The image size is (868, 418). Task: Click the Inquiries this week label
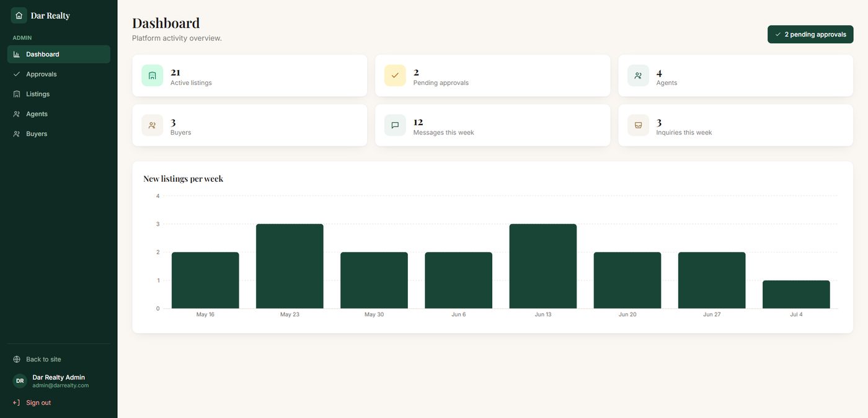coord(684,133)
